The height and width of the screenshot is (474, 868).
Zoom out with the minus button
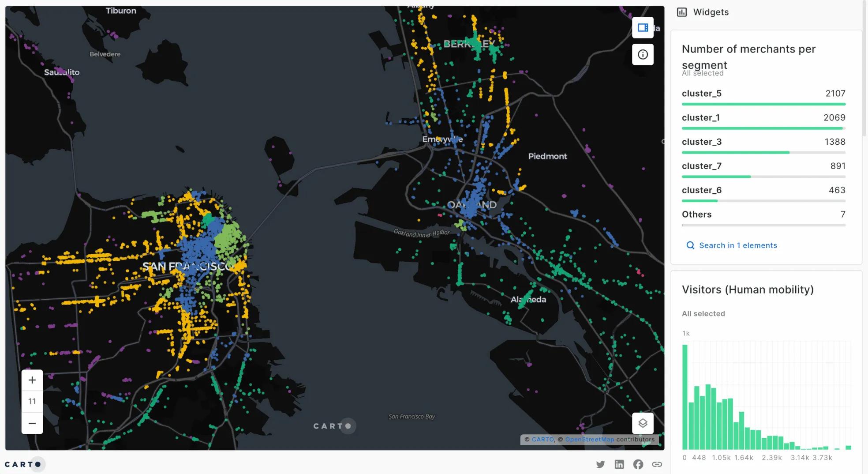click(x=32, y=423)
